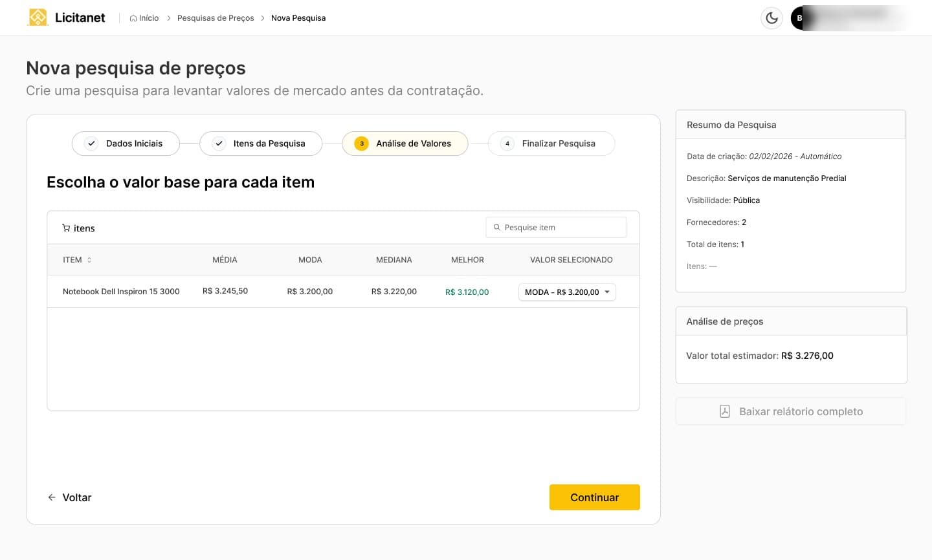Click the Serviços de manutenção Predial description
Screen dimensions: 932x560
(787, 178)
